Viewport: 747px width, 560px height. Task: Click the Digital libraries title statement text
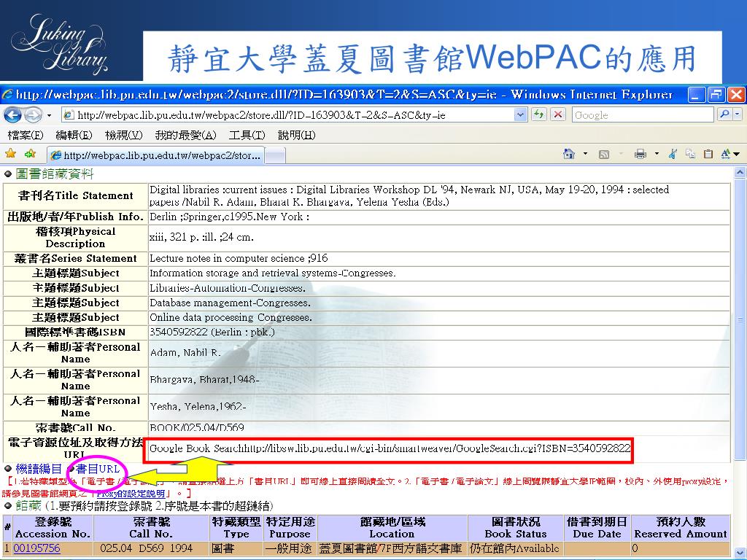click(409, 195)
